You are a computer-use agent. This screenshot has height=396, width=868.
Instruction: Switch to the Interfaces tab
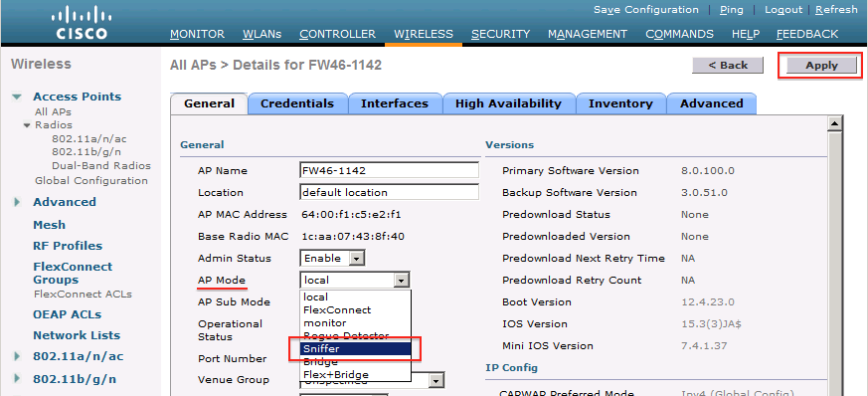pyautogui.click(x=395, y=103)
